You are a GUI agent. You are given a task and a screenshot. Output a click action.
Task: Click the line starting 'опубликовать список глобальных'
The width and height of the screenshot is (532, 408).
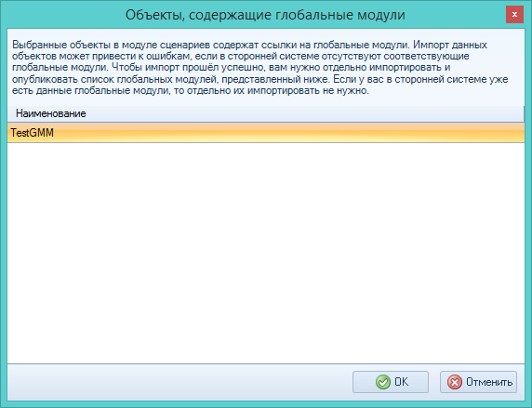[259, 79]
